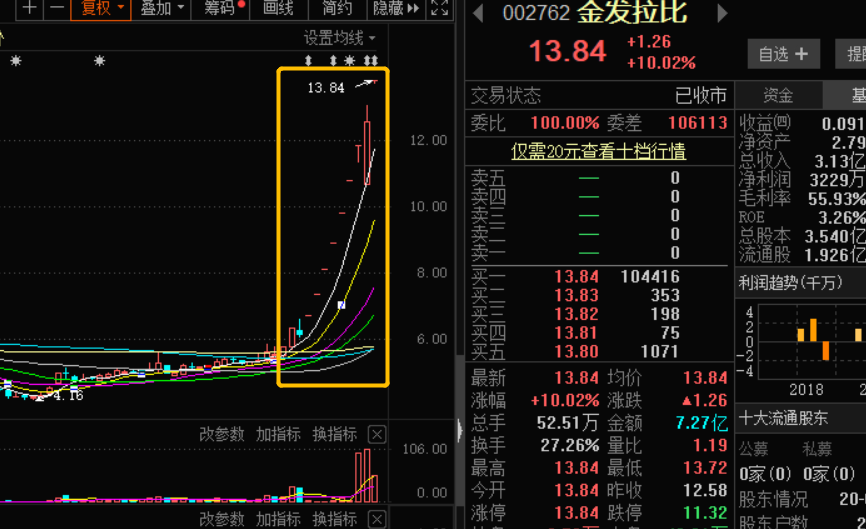Open the 设置均线 dropdown
This screenshot has width=866, height=529.
point(339,38)
